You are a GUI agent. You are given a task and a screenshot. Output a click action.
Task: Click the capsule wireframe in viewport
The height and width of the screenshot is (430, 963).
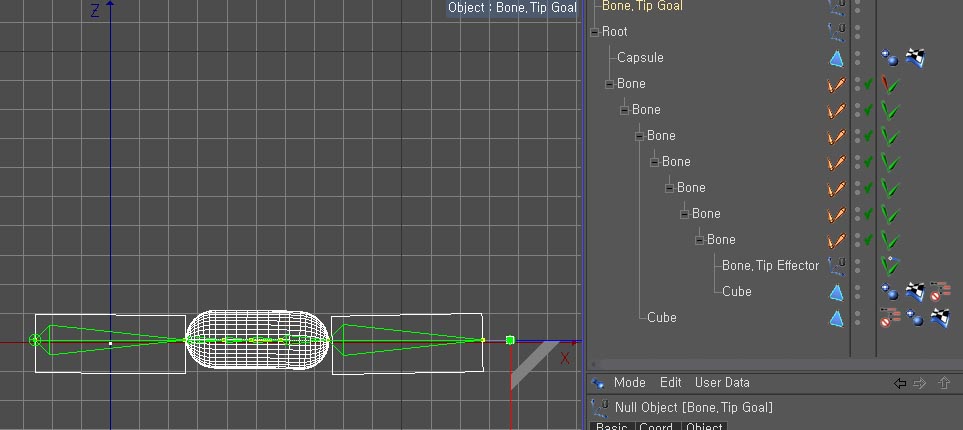(257, 339)
